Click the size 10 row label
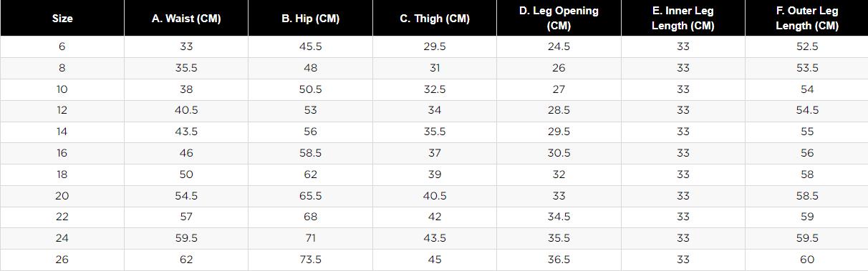The image size is (868, 271). [62, 89]
